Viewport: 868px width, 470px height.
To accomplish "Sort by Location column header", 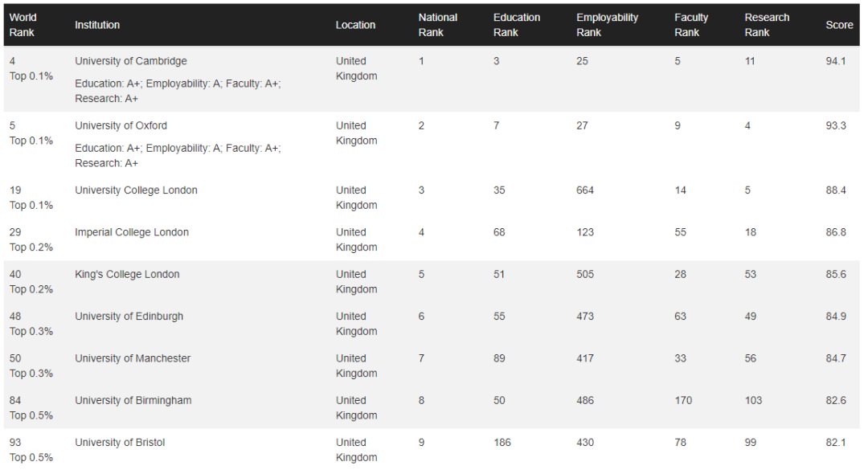I will pos(355,25).
